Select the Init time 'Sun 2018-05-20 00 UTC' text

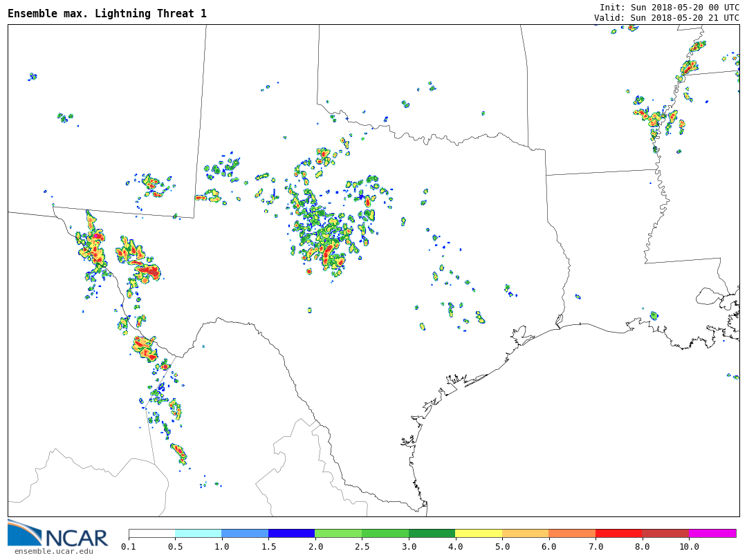point(685,8)
